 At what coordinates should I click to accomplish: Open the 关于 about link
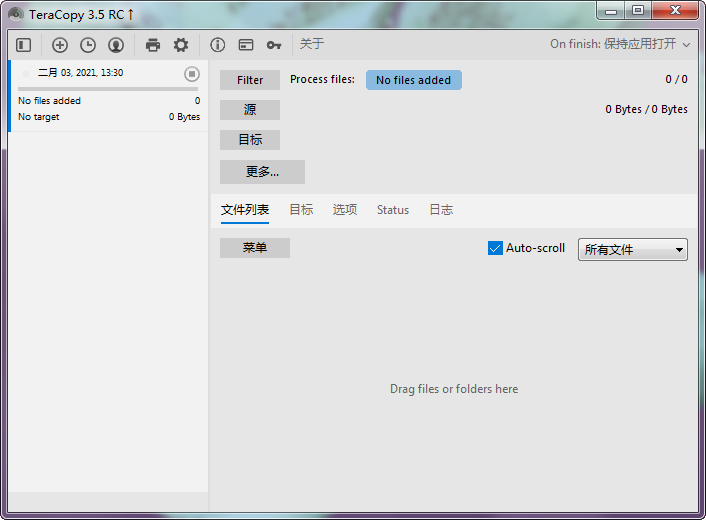312,44
